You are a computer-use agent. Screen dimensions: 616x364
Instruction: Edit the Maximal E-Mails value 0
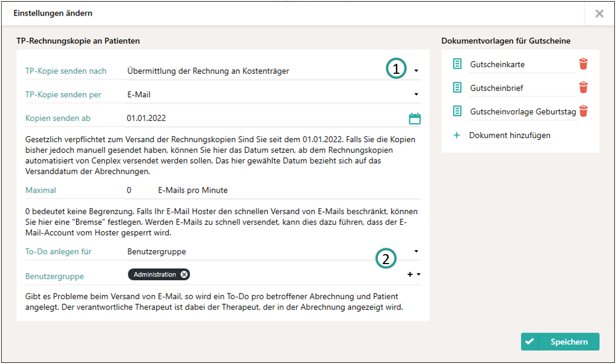click(x=129, y=190)
